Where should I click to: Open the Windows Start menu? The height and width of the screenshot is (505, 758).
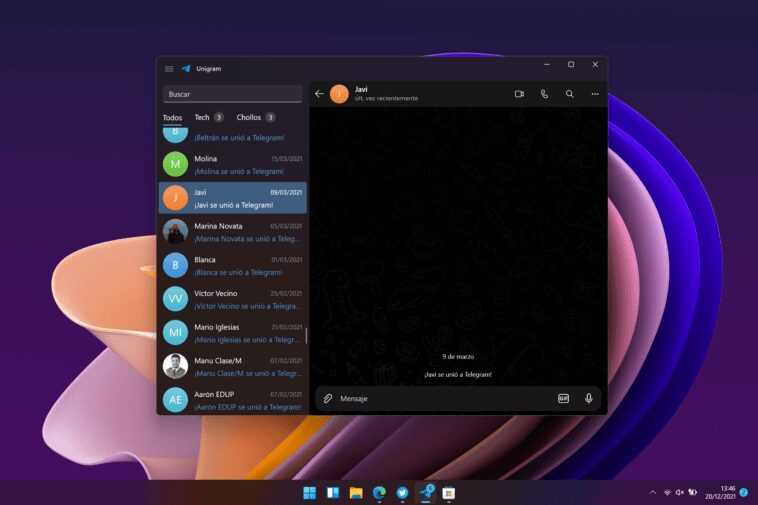pos(309,493)
